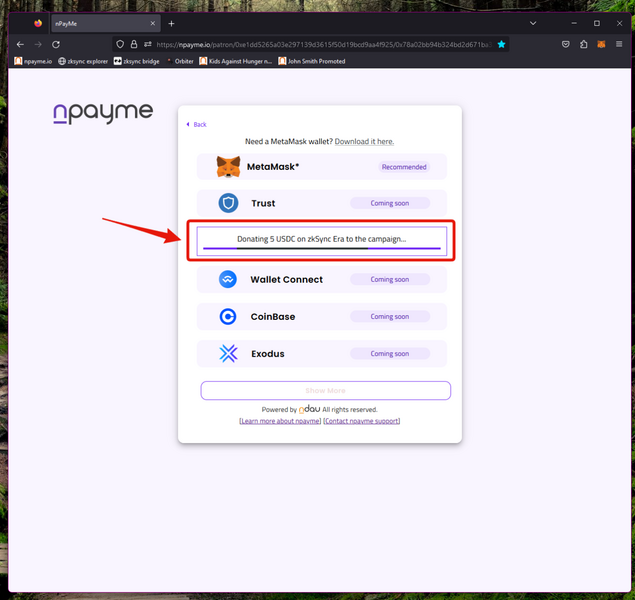Screen dimensions: 635x600
Task: Click the Firefox logo icon in tab bar
Action: [x=38, y=23]
